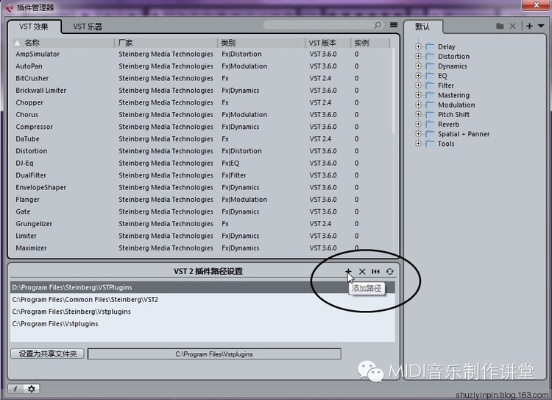The image size is (552, 400).
Task: Click the remove path X icon
Action: coord(362,271)
